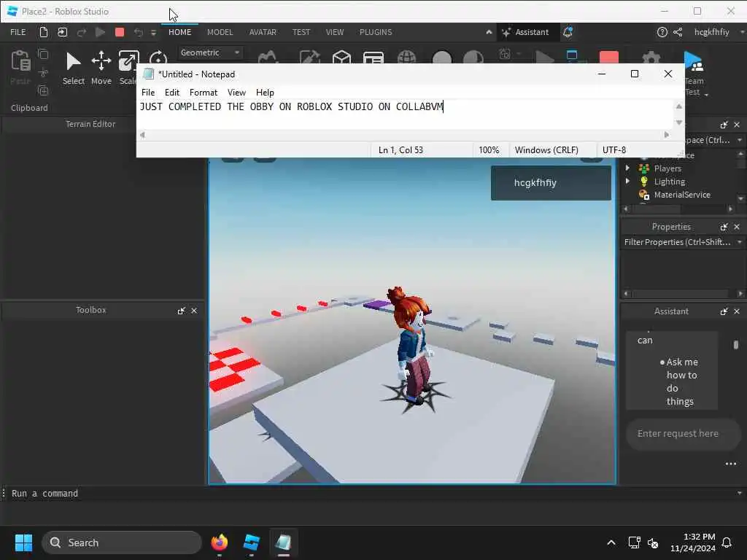Stop the playtest with red square in quick bar
The height and width of the screenshot is (560, 747).
coord(120,32)
